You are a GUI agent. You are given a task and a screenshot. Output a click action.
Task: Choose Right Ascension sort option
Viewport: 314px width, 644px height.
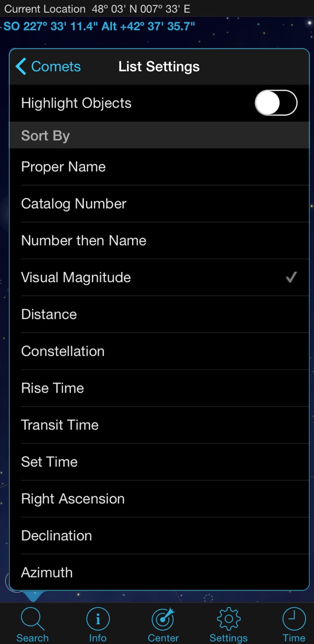[73, 499]
